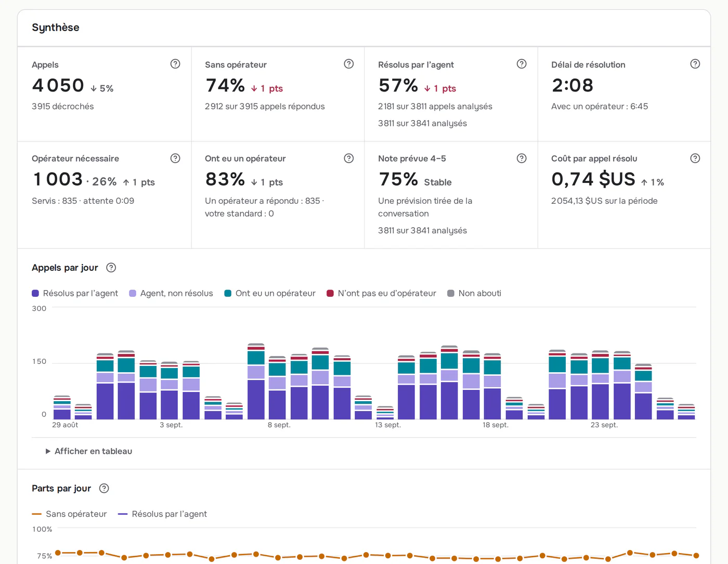Click the Résolus par l'agent line legend in Parts par jour

(162, 514)
